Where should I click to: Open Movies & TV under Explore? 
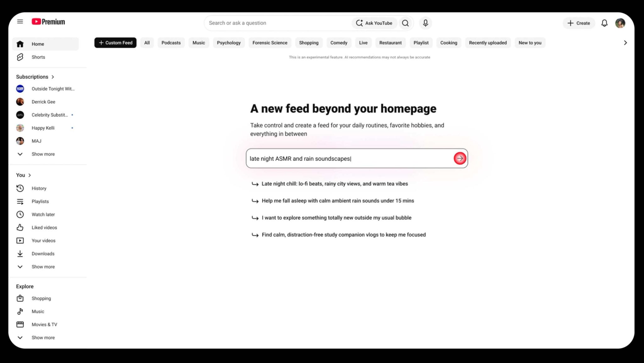pyautogui.click(x=46, y=325)
